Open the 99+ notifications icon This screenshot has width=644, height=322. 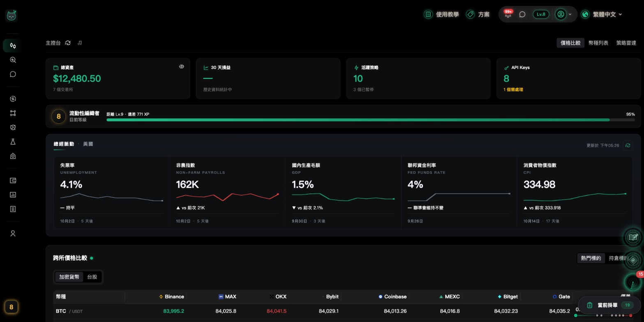(508, 14)
